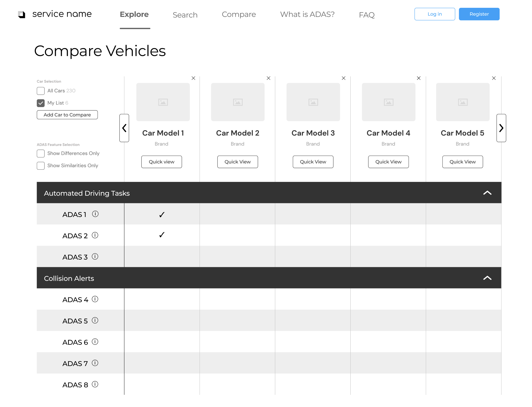Image resolution: width=532 pixels, height=407 pixels.
Task: Open info icon for ADAS 5
Action: click(95, 320)
